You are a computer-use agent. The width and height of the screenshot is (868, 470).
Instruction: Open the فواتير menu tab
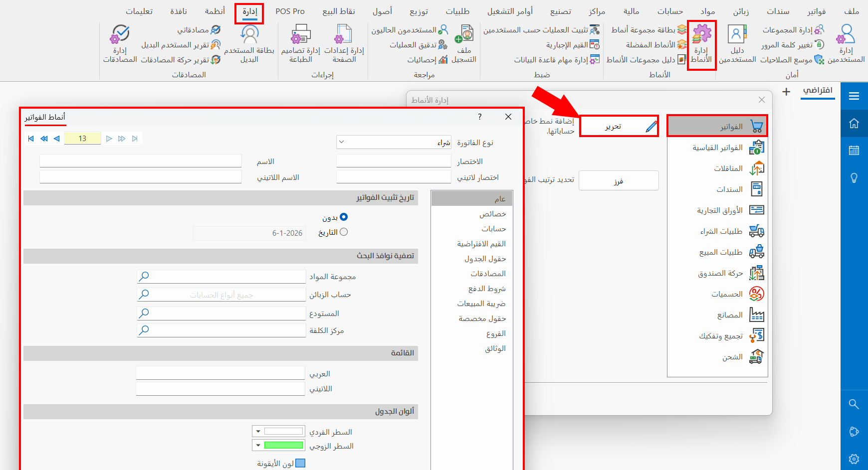point(817,11)
